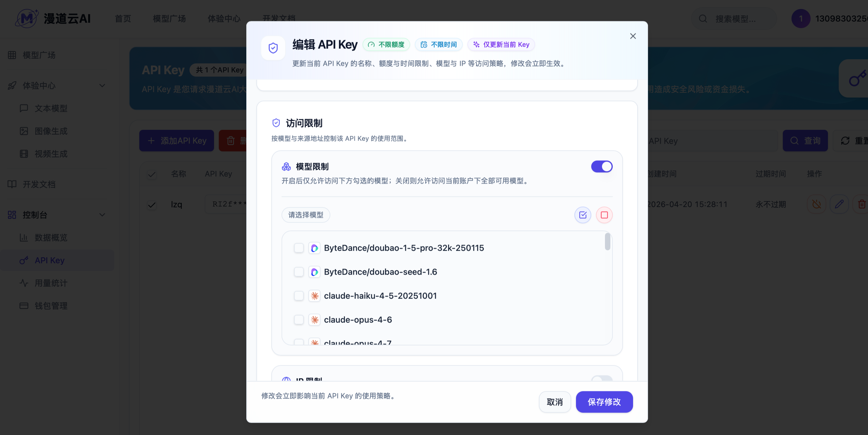This screenshot has width=868, height=435.
Task: Click the claude-opus-4-6 model name
Action: [358, 320]
